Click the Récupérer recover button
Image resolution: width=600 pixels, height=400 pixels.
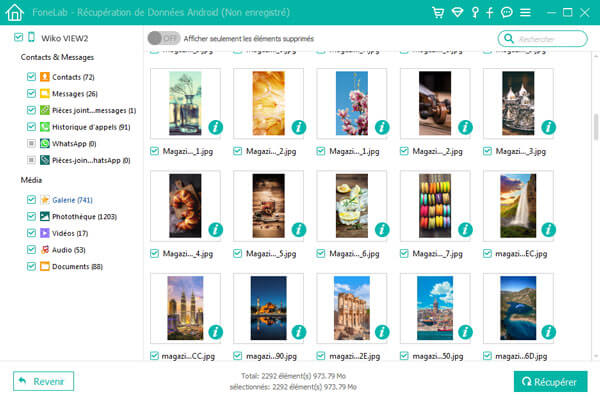tap(550, 381)
